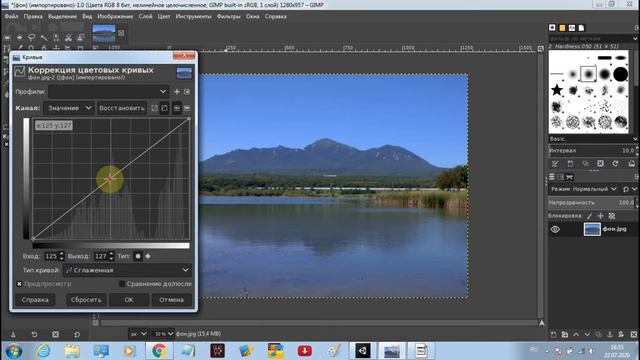
Task: Open the Цвет menu
Action: click(164, 16)
